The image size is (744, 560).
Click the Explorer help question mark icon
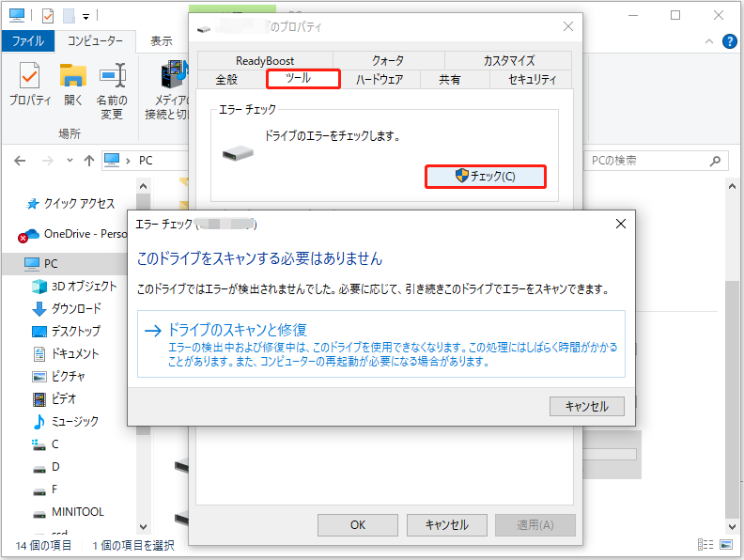[x=729, y=41]
